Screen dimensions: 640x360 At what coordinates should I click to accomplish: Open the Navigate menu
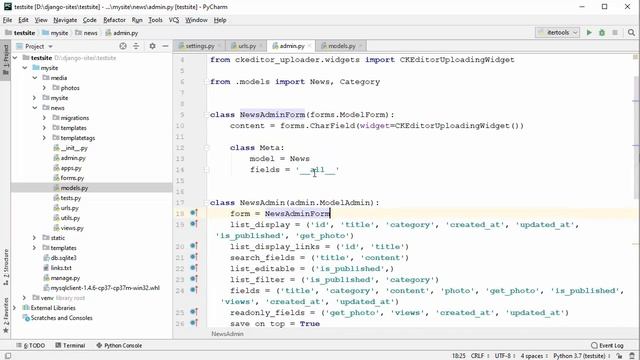65,20
